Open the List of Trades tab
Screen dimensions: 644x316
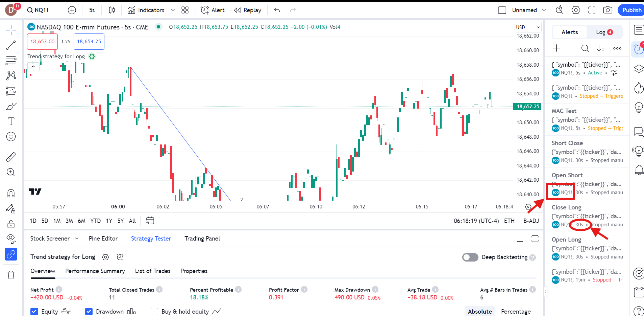(153, 271)
